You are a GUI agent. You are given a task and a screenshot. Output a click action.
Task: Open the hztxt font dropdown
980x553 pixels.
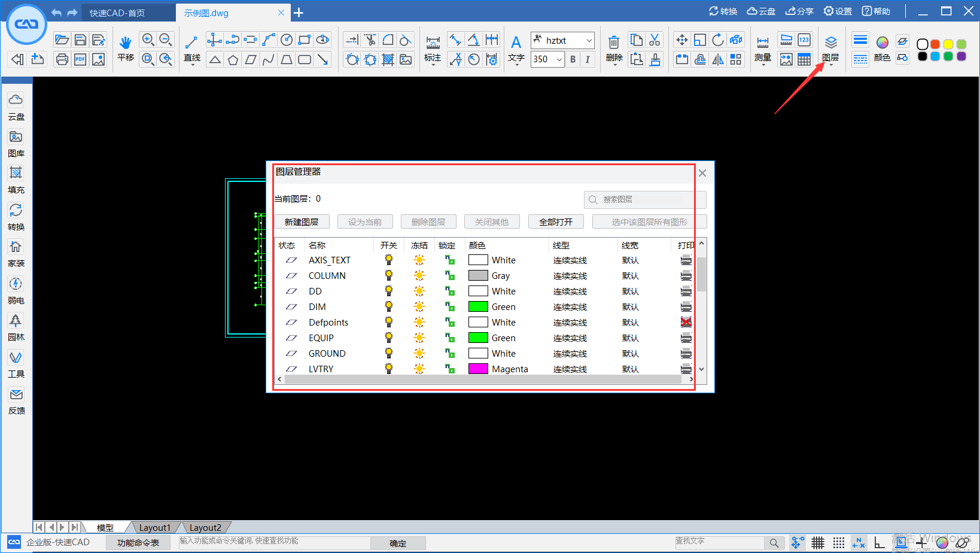pyautogui.click(x=589, y=41)
